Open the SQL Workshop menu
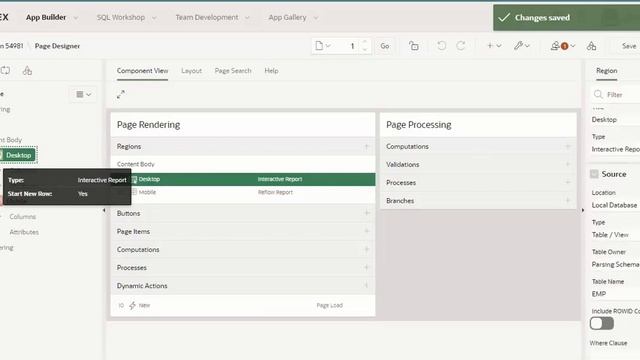This screenshot has width=640, height=360. pyautogui.click(x=121, y=17)
